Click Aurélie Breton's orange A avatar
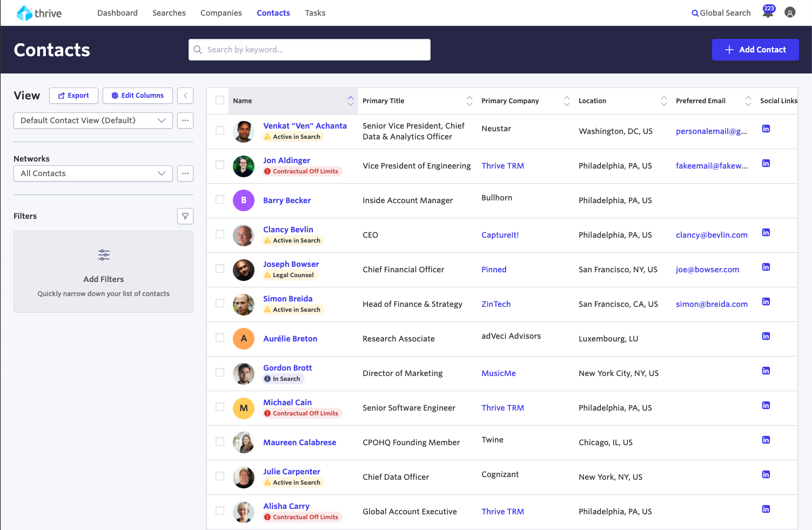Image resolution: width=812 pixels, height=530 pixels. (x=244, y=339)
